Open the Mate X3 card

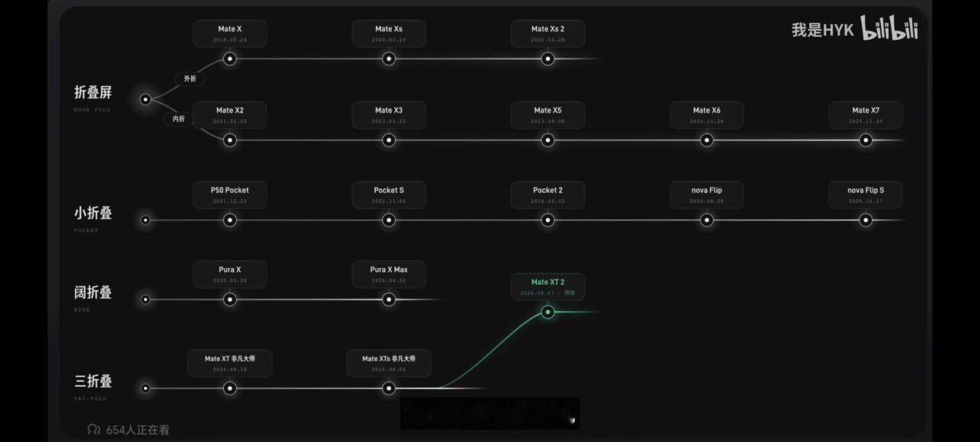point(389,115)
